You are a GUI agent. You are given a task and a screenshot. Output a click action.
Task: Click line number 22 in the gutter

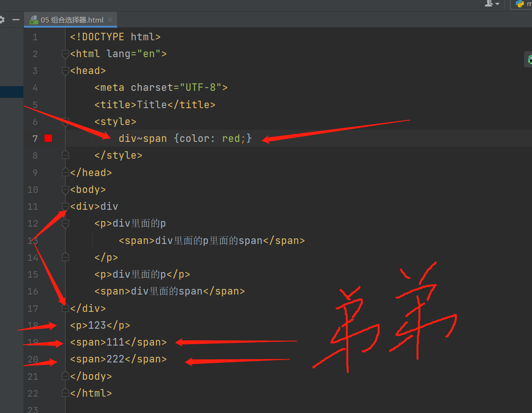[x=33, y=393]
